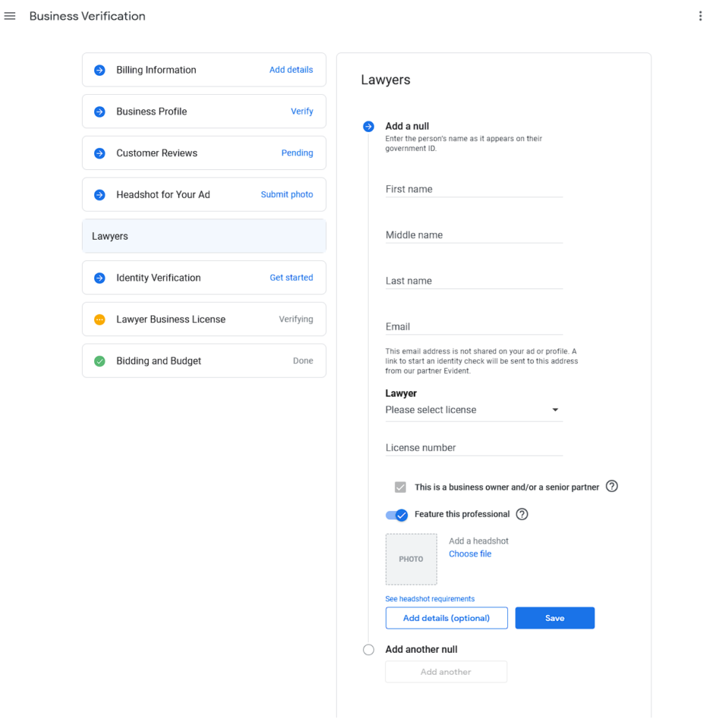Open the Please select license dropdown
The height and width of the screenshot is (728, 703).
(473, 410)
